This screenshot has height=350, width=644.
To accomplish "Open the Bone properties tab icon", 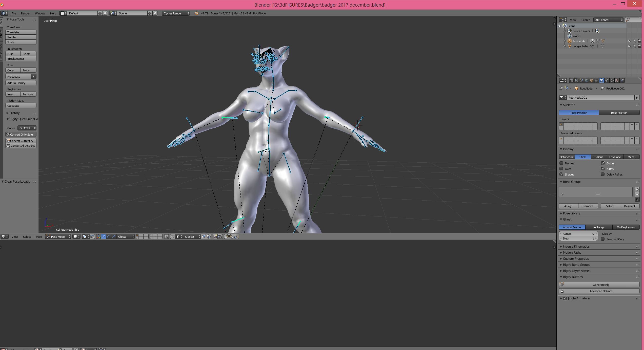I will (607, 80).
